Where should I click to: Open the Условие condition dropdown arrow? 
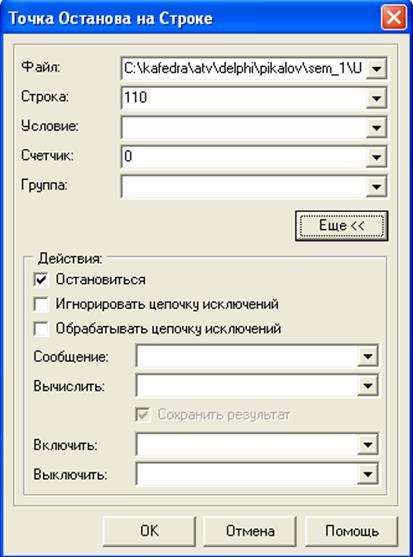376,127
